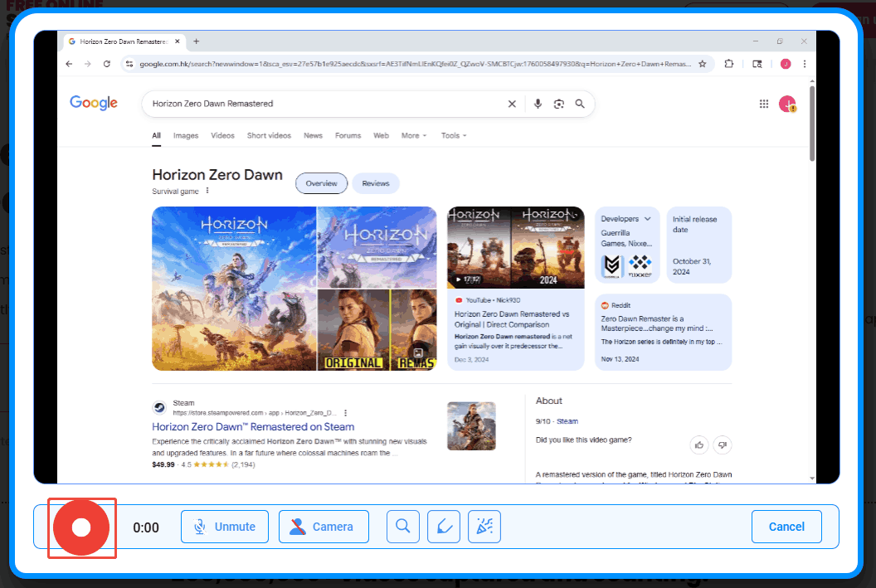Select the pen drawing tool in the recorder bar
876x588 pixels.
pos(444,527)
